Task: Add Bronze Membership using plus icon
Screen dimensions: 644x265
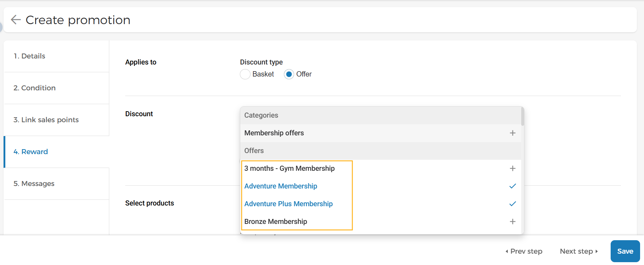Action: tap(512, 221)
